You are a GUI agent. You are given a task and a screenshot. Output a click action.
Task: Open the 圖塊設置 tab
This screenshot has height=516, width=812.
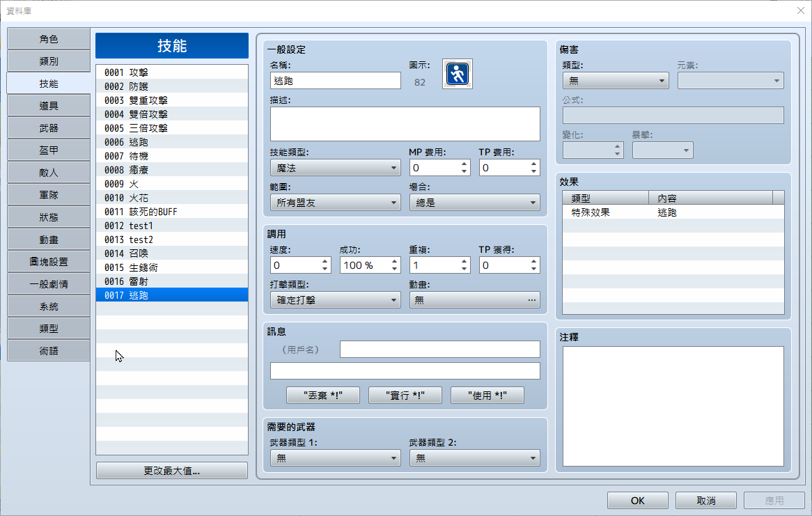click(49, 262)
